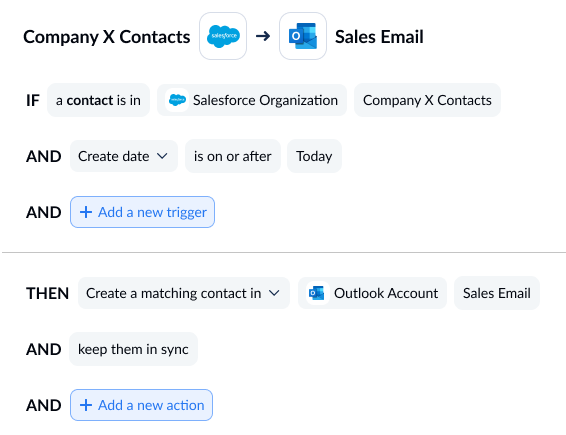Click chevron arrow next to Create date
566x435 pixels.
coord(162,156)
